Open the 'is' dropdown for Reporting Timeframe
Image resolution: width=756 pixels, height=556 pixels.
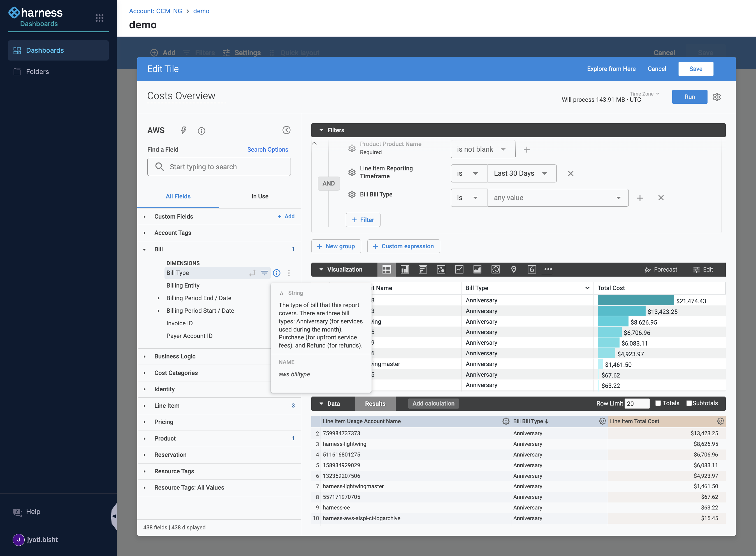[x=469, y=174]
